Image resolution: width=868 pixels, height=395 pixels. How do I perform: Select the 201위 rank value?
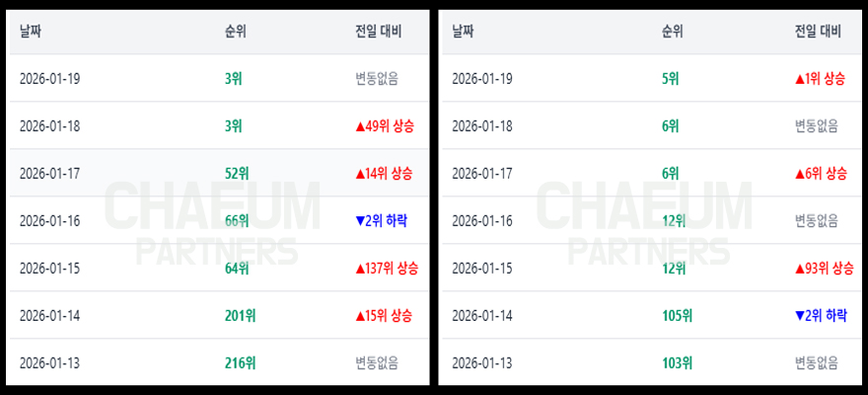(240, 315)
